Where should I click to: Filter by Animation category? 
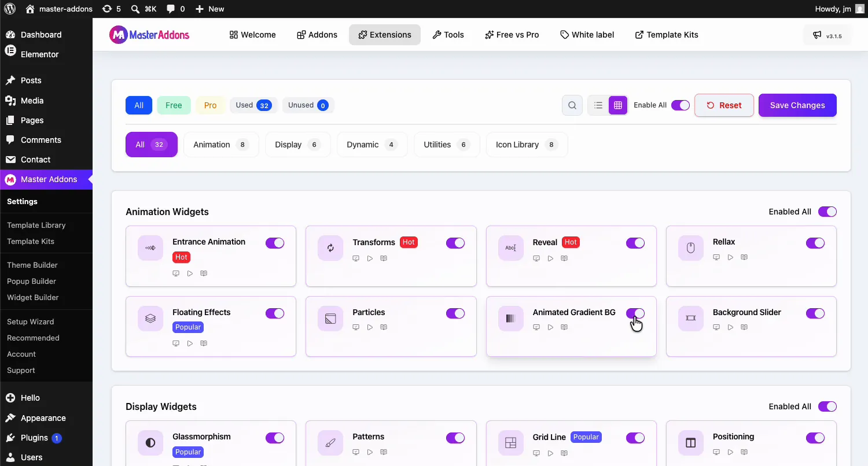click(221, 145)
